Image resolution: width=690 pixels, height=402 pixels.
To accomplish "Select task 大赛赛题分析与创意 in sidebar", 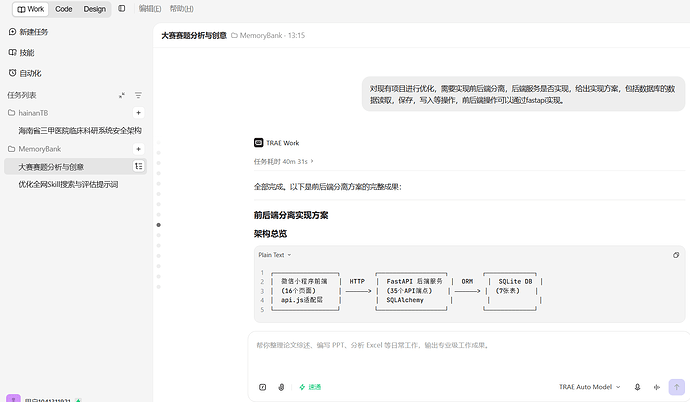I will point(76,167).
